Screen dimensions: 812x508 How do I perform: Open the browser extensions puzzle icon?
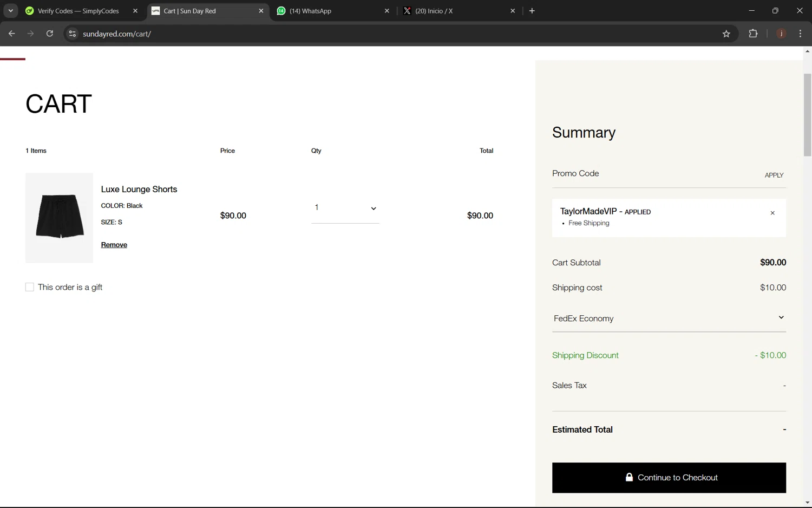(753, 34)
